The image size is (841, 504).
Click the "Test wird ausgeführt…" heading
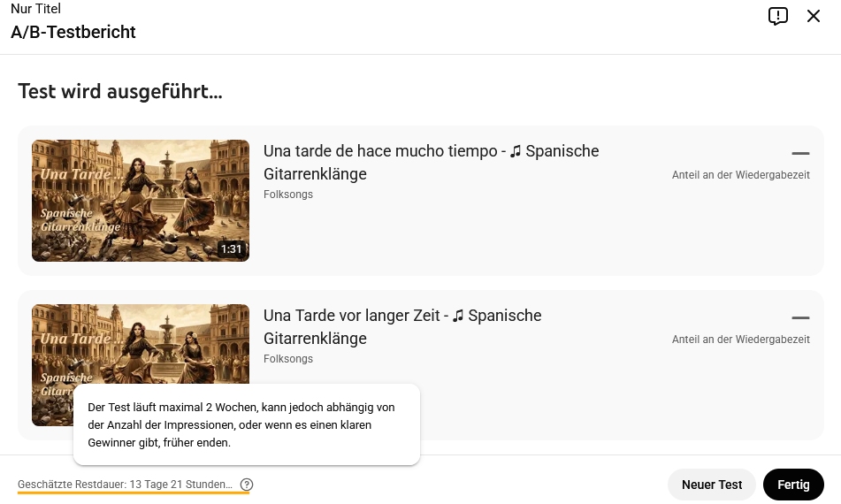click(120, 91)
